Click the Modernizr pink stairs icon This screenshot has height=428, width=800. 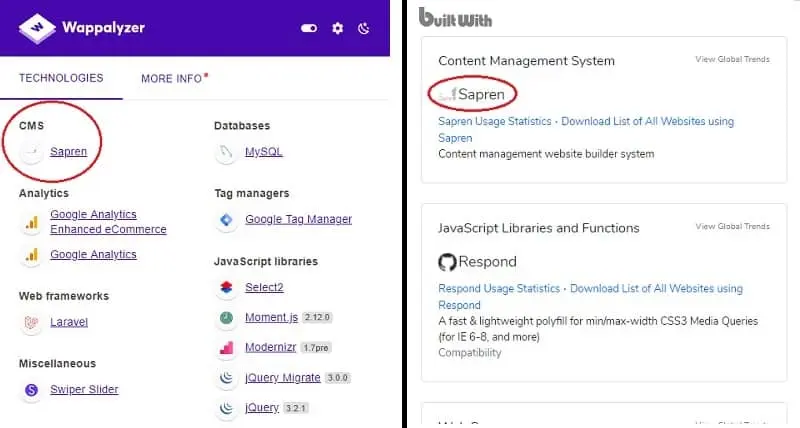click(x=226, y=348)
